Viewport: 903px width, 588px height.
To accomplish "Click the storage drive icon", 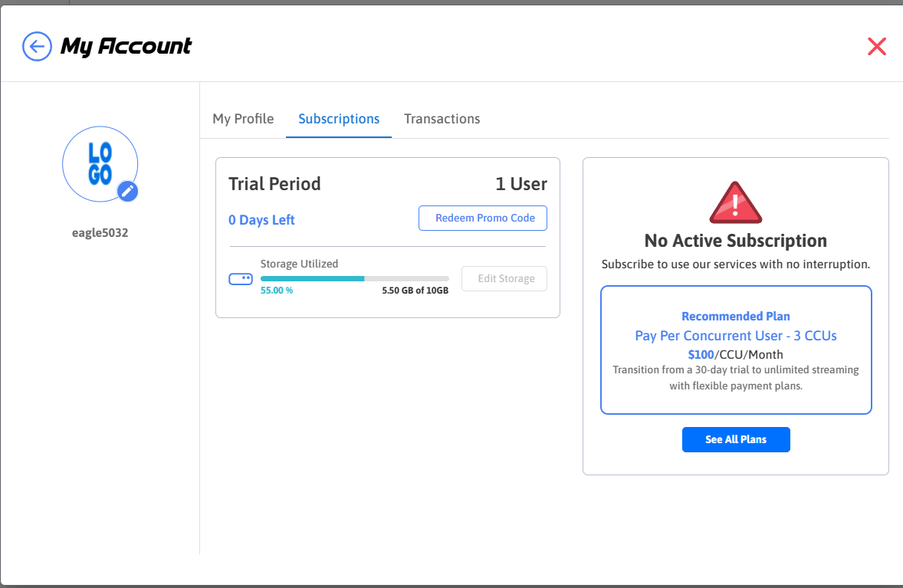I will coord(241,279).
